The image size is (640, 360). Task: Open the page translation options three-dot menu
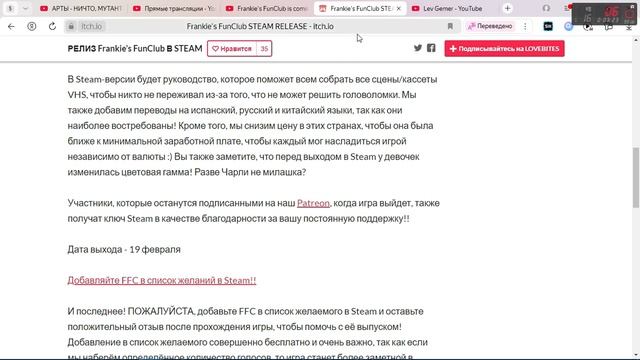(x=525, y=26)
